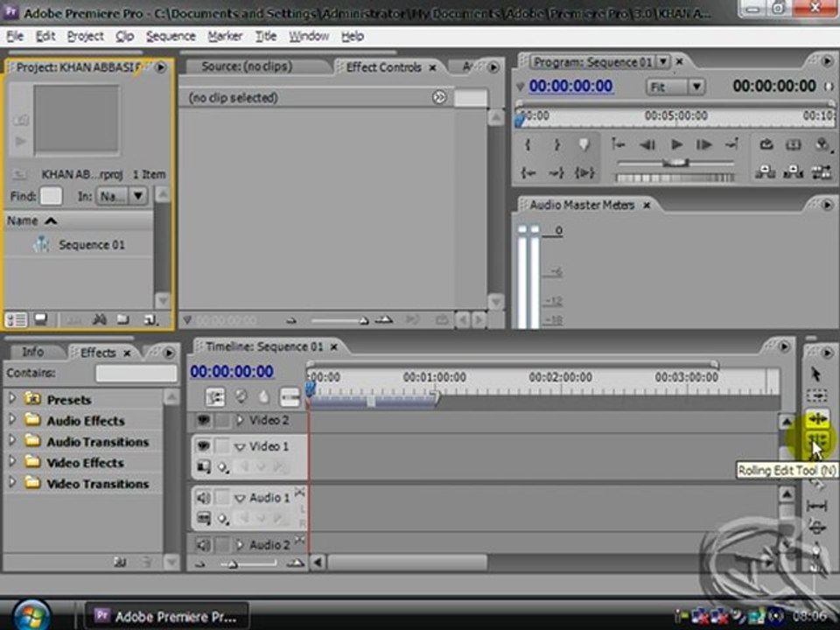
Task: Collapse the Audio 1 track
Action: (240, 498)
